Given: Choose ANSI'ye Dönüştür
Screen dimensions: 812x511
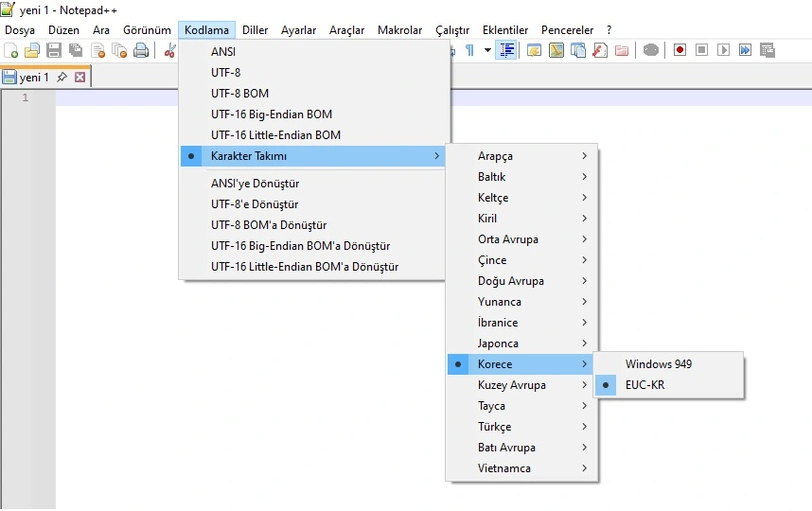Looking at the screenshot, I should click(313, 184).
